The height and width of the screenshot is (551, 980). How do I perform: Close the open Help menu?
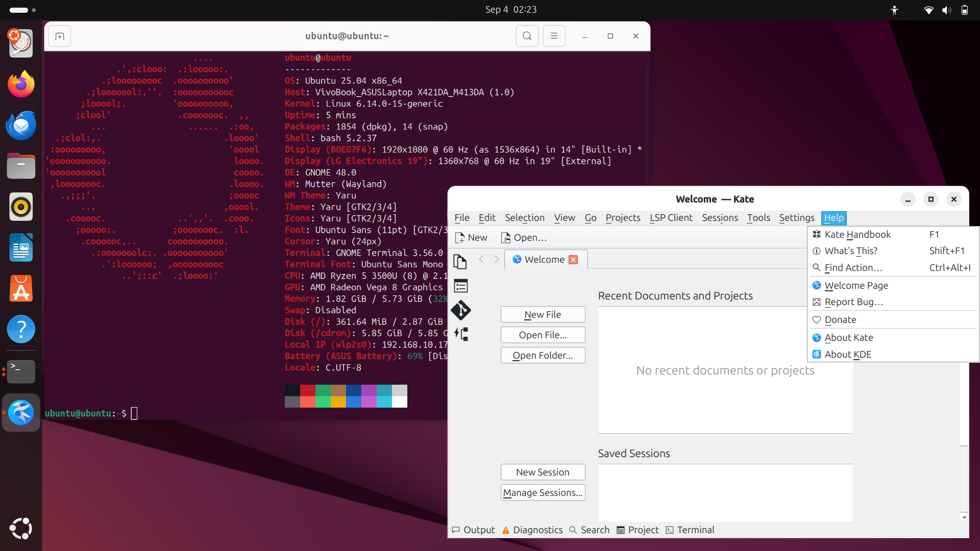(x=834, y=218)
